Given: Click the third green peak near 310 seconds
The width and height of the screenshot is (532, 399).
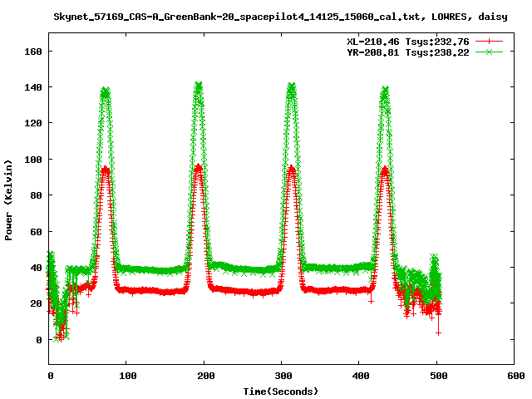Looking at the screenshot, I should (x=292, y=87).
